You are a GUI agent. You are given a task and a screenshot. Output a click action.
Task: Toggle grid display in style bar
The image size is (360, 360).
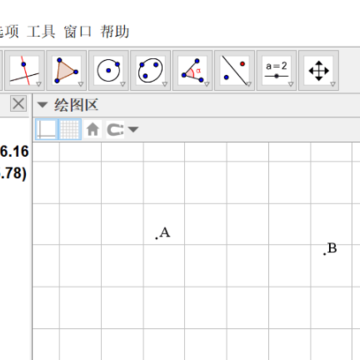tap(70, 129)
